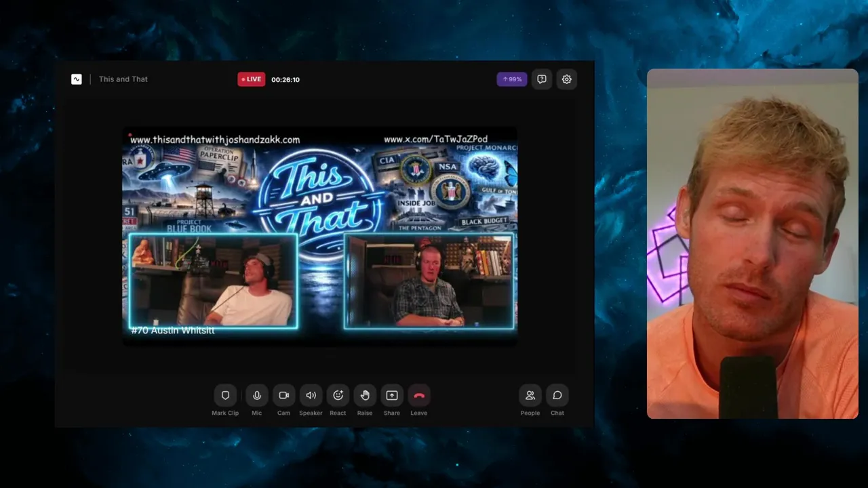The width and height of the screenshot is (868, 488).
Task: Select the left guest video feed
Action: (x=213, y=281)
